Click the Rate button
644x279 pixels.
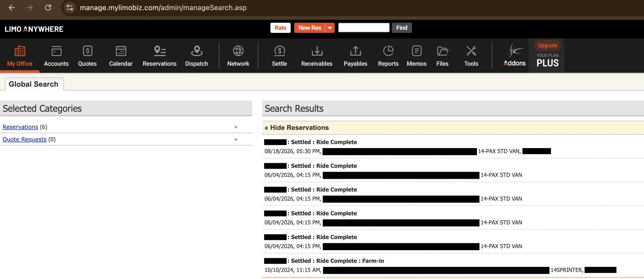click(281, 28)
